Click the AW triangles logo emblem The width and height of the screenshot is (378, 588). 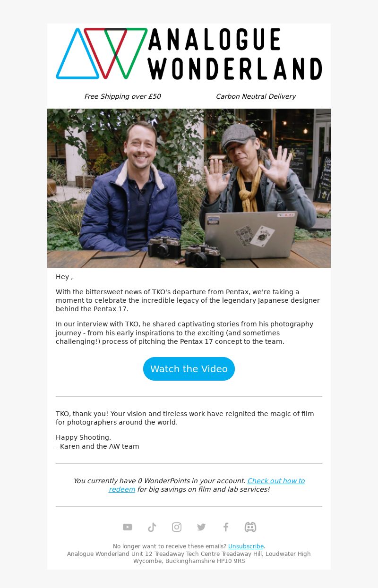[102, 53]
